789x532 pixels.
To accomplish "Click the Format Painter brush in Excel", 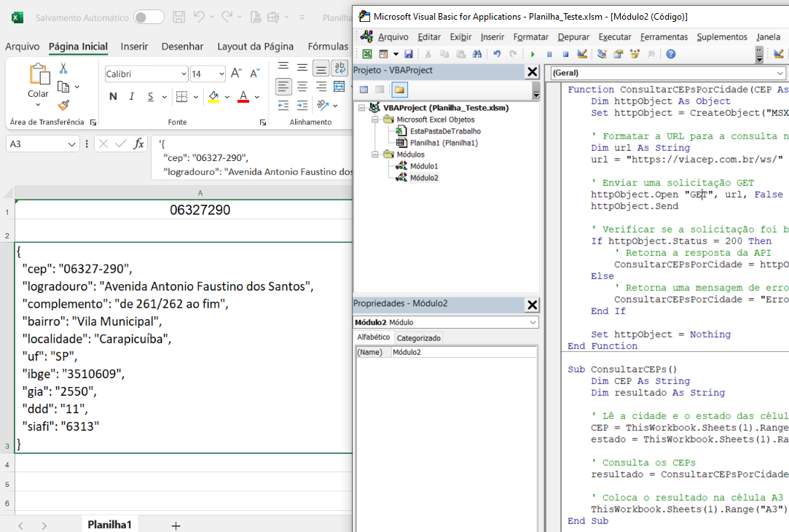I will (63, 105).
